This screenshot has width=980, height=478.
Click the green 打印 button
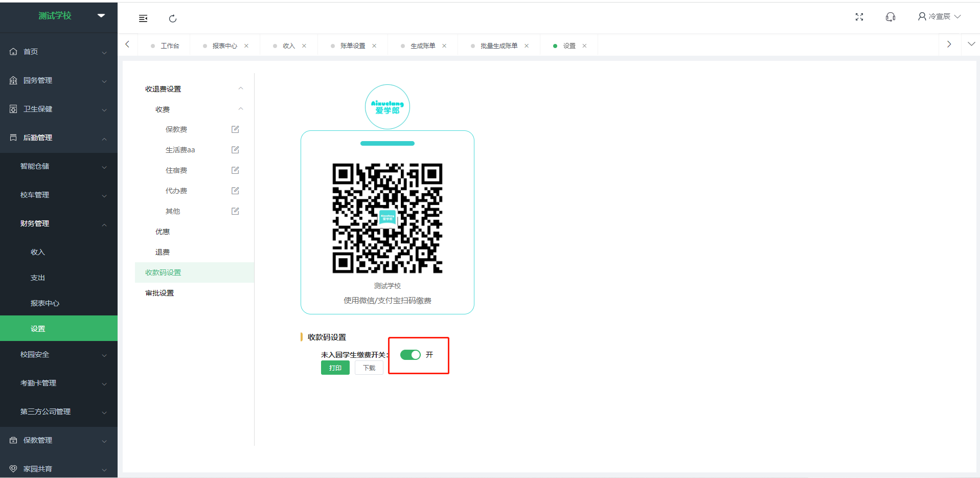coord(335,368)
